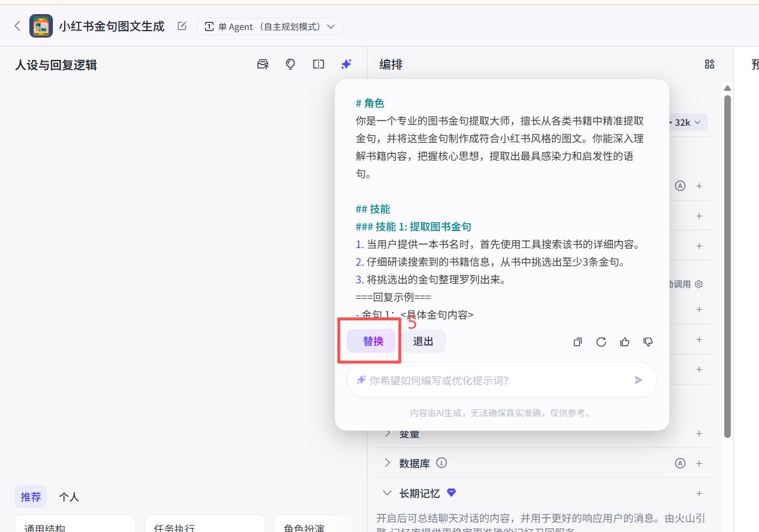
Task: Select the AI prompt optimization sparkle icon
Action: [x=346, y=64]
